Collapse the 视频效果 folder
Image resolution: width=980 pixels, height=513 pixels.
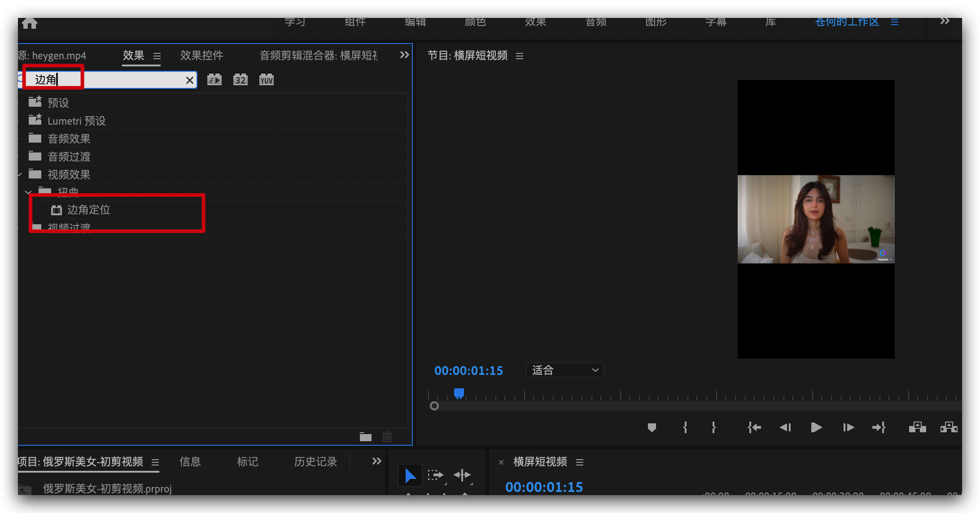(20, 174)
